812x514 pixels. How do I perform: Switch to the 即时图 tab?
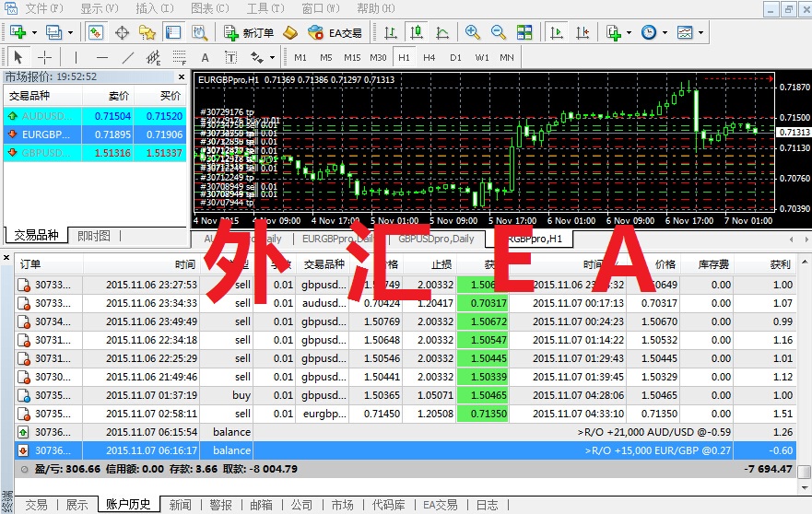coord(94,236)
